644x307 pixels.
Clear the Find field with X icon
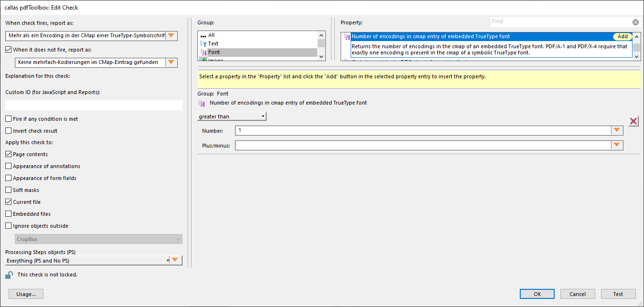635,22
